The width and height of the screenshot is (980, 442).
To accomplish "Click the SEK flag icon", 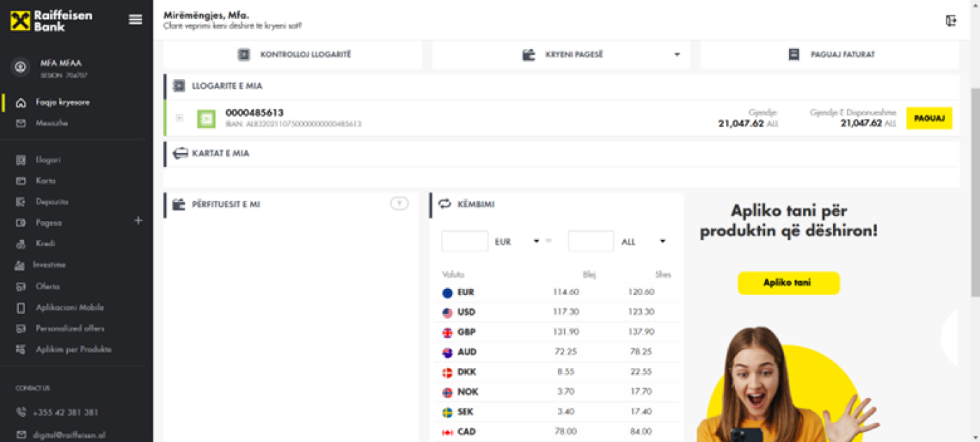I will tap(448, 413).
